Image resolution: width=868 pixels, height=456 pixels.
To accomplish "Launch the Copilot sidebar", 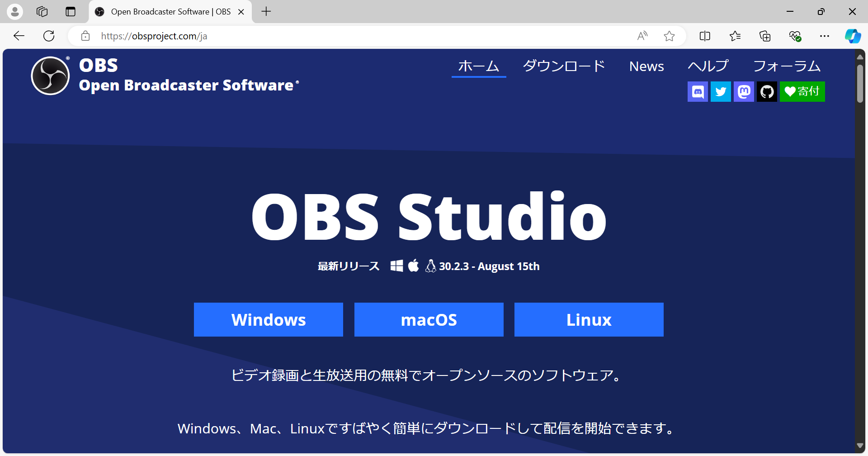I will tap(853, 36).
